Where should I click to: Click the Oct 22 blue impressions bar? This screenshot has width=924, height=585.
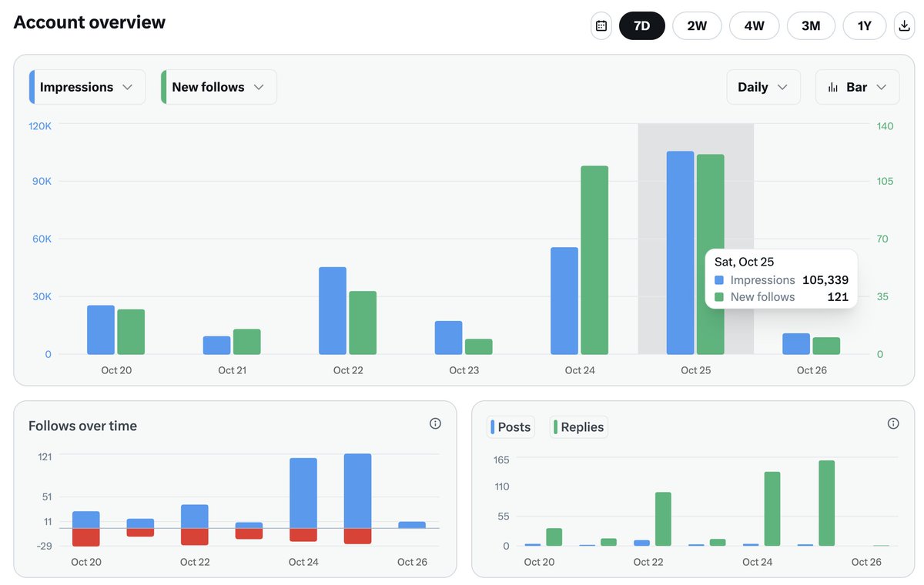pyautogui.click(x=333, y=311)
